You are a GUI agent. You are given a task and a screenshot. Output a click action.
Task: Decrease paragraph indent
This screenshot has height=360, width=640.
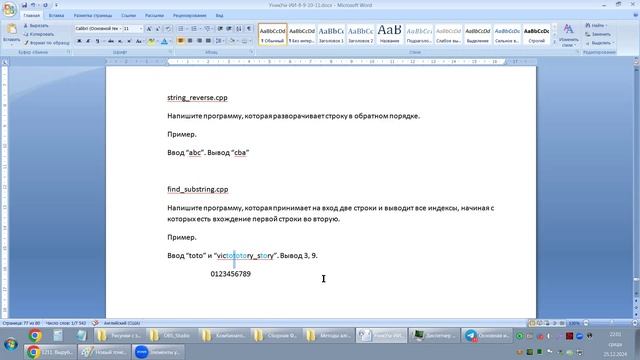[x=220, y=29]
